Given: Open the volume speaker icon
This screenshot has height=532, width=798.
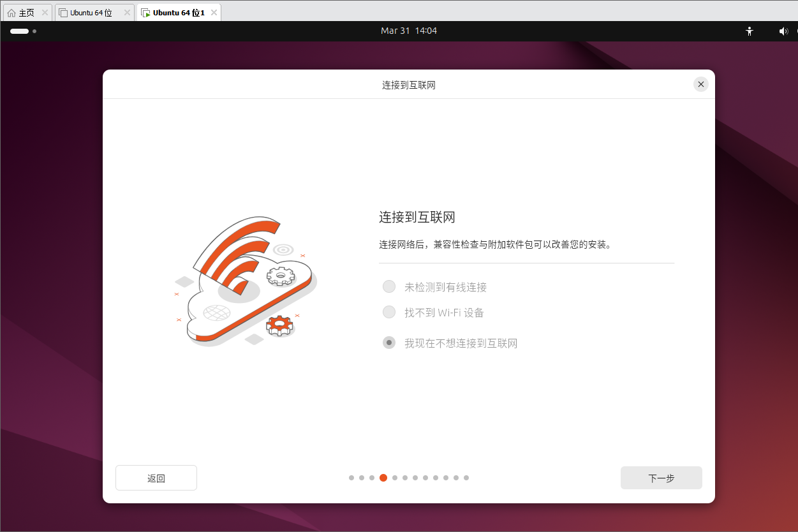Looking at the screenshot, I should point(783,31).
